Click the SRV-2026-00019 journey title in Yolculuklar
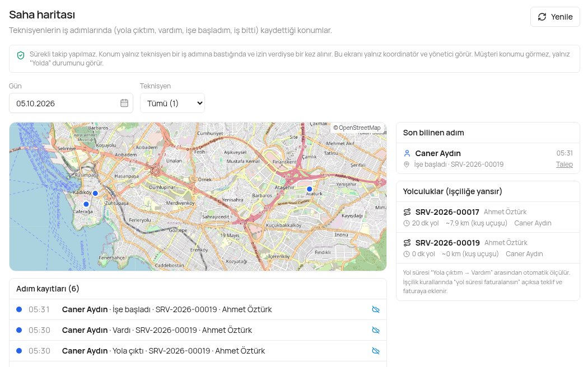Image resolution: width=588 pixels, height=367 pixels. click(447, 243)
